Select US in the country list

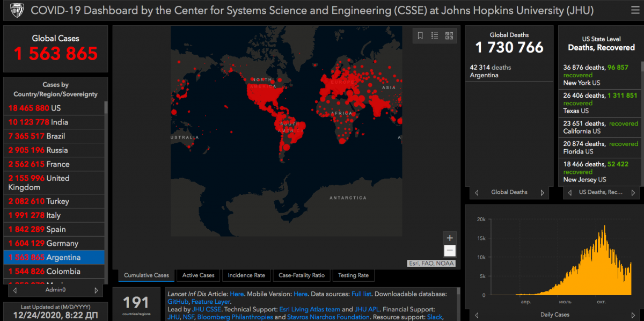click(x=55, y=108)
